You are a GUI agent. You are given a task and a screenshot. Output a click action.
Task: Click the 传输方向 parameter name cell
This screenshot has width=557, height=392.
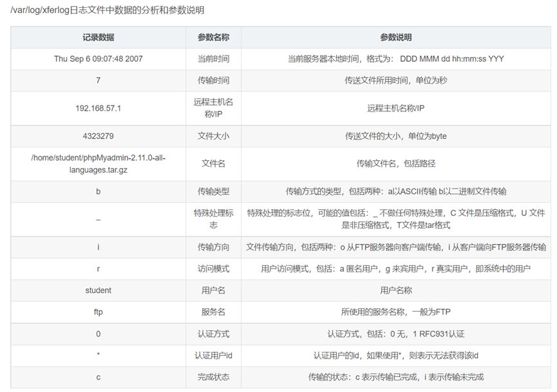click(x=213, y=247)
